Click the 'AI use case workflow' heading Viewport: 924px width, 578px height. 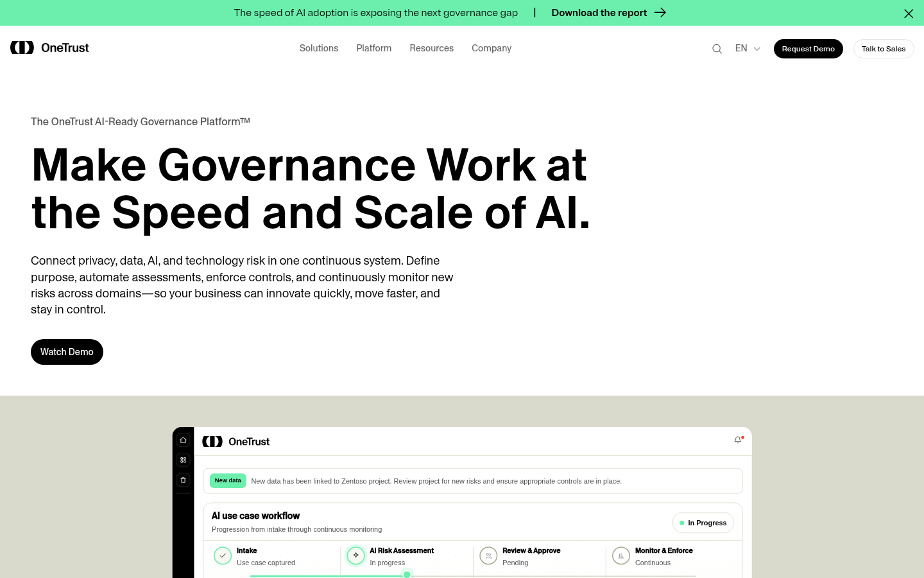click(x=255, y=516)
